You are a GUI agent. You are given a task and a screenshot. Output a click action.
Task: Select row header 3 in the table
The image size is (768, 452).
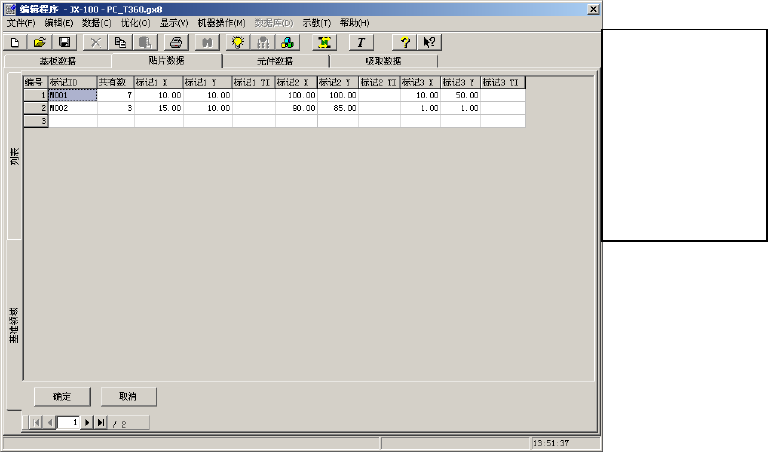click(x=36, y=121)
